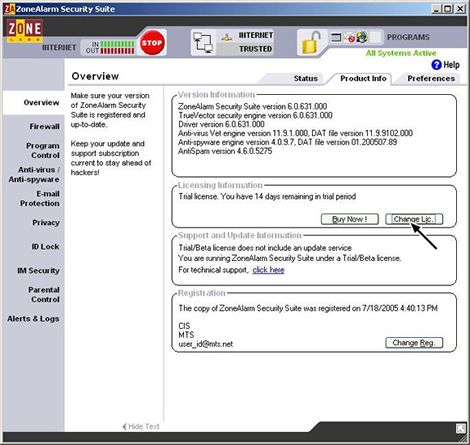This screenshot has width=470, height=445.
Task: Click the Buy Now! button
Action: tap(350, 219)
